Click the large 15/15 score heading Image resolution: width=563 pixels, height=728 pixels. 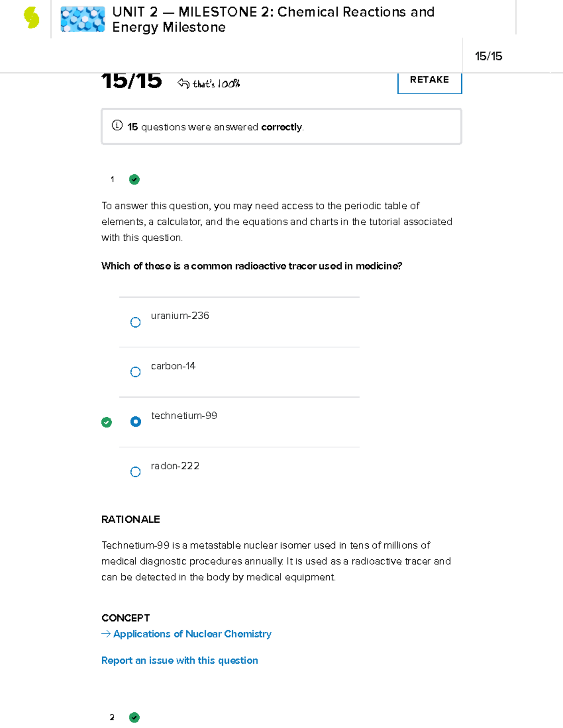click(132, 81)
